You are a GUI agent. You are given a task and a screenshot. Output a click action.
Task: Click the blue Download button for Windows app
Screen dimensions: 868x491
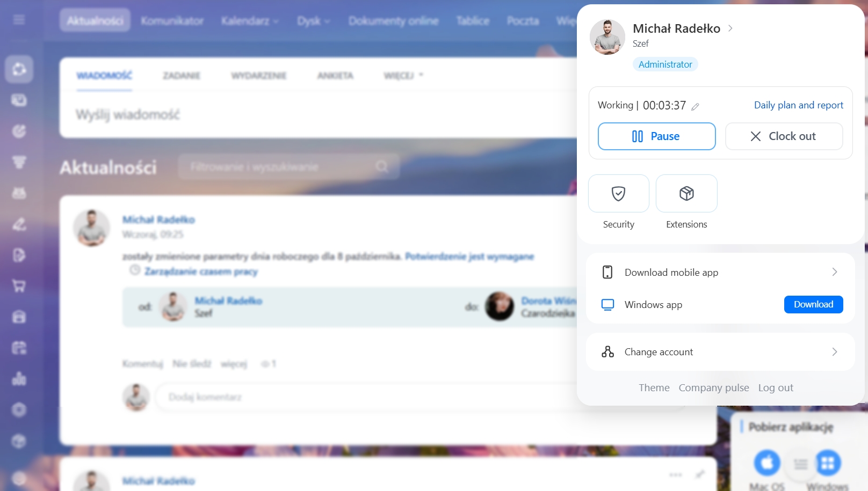pos(813,304)
